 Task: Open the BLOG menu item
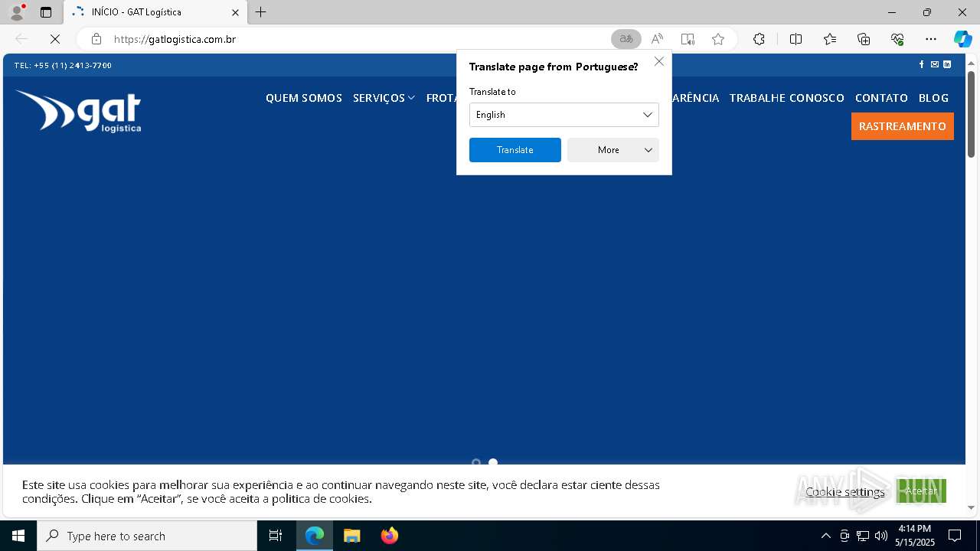pos(933,98)
